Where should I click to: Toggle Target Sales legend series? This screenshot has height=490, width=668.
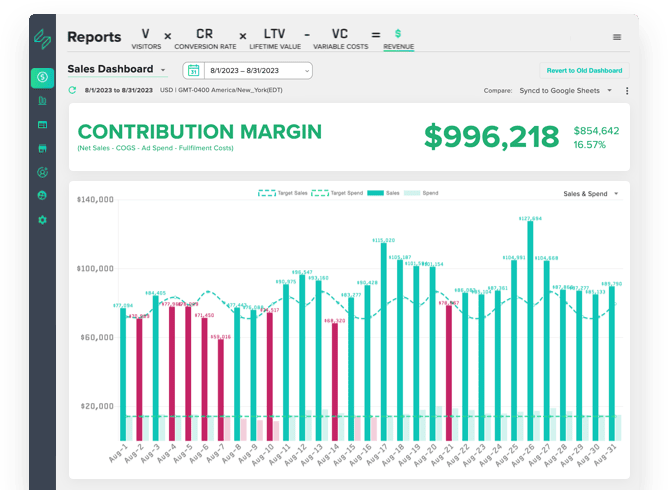(x=282, y=193)
